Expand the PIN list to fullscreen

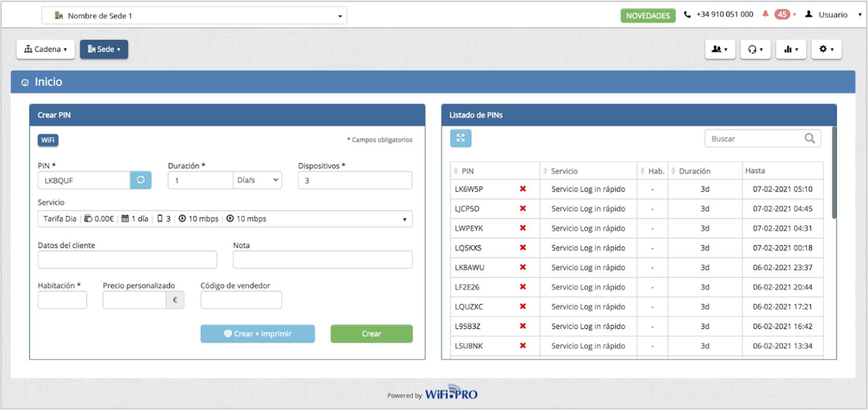click(461, 138)
